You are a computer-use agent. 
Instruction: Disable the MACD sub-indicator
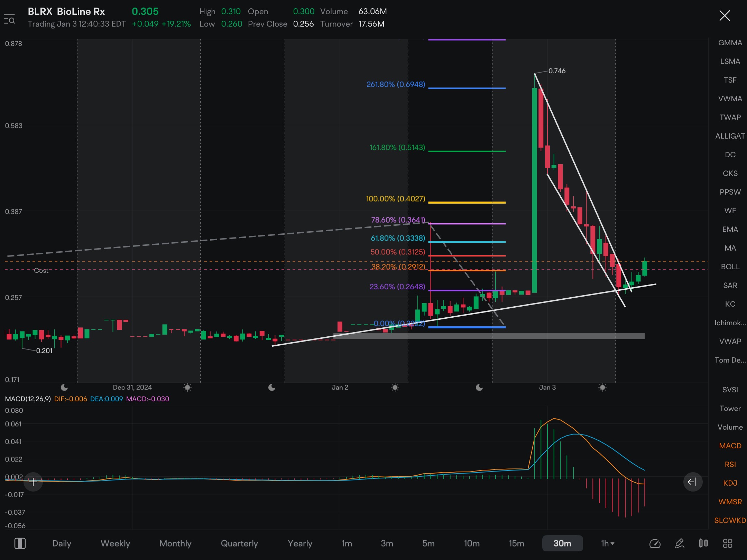[730, 446]
